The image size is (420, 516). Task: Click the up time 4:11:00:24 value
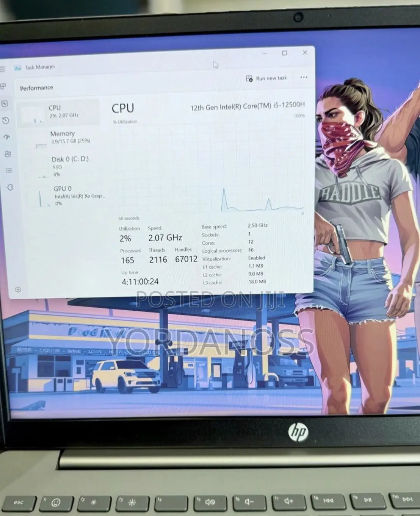140,281
